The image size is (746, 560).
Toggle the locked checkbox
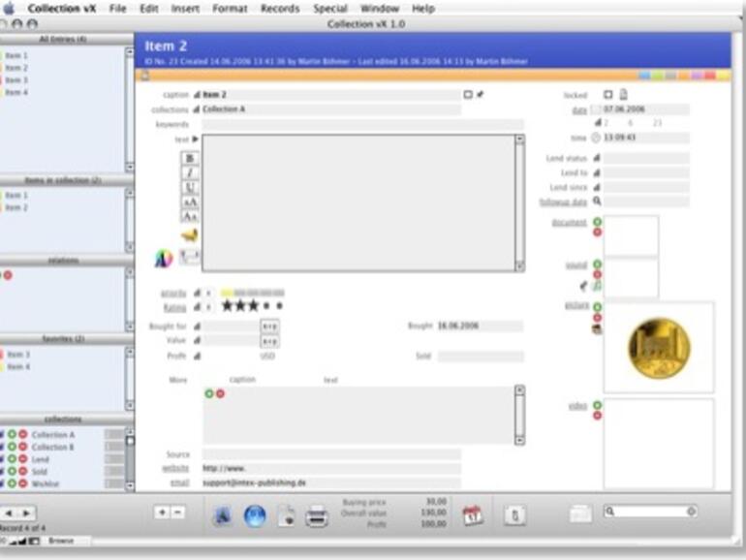(608, 94)
